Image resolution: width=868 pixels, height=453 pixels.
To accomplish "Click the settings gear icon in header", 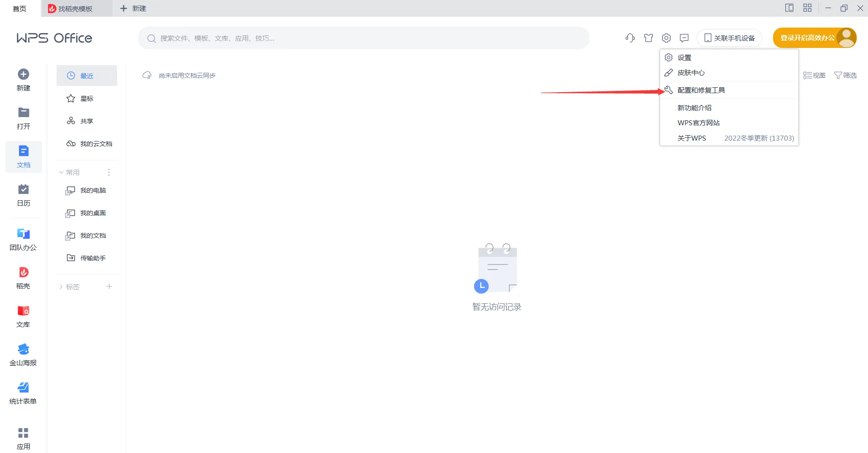I will coord(666,38).
